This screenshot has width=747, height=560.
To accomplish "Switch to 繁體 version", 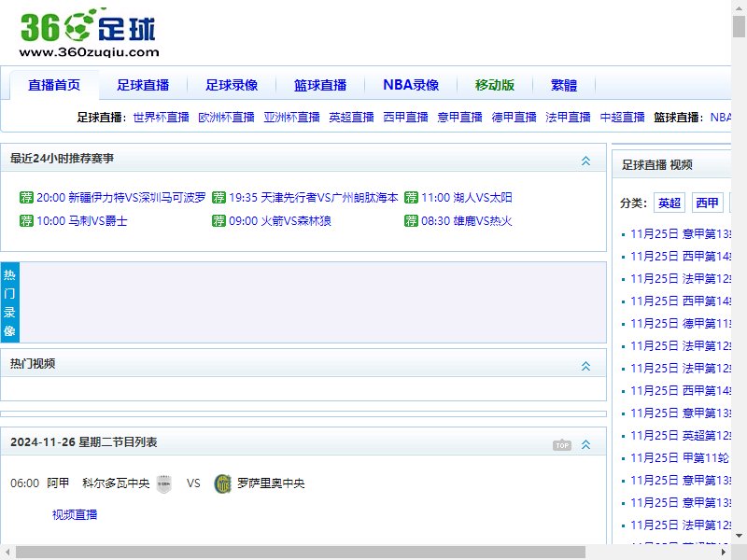I will tap(564, 85).
